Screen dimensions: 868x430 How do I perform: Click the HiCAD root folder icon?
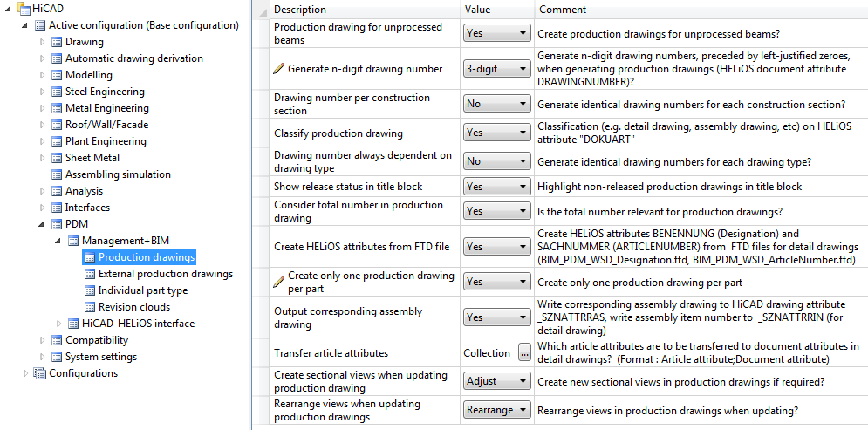click(24, 9)
